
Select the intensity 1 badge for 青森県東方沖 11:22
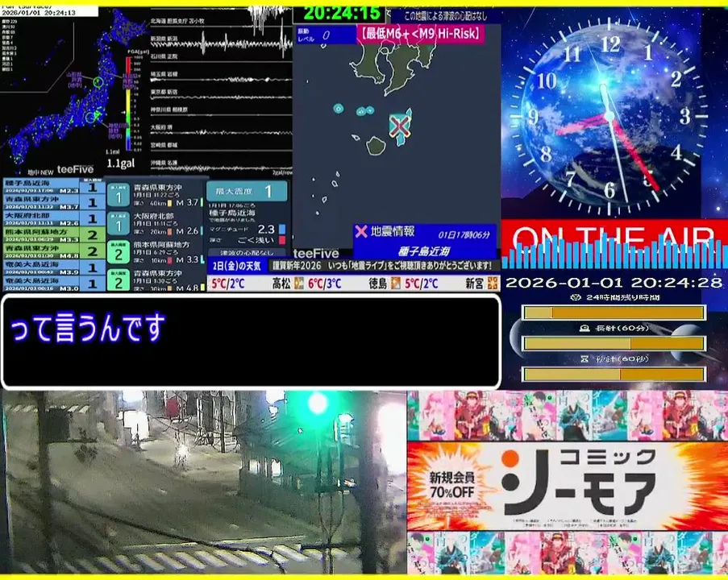(x=118, y=195)
